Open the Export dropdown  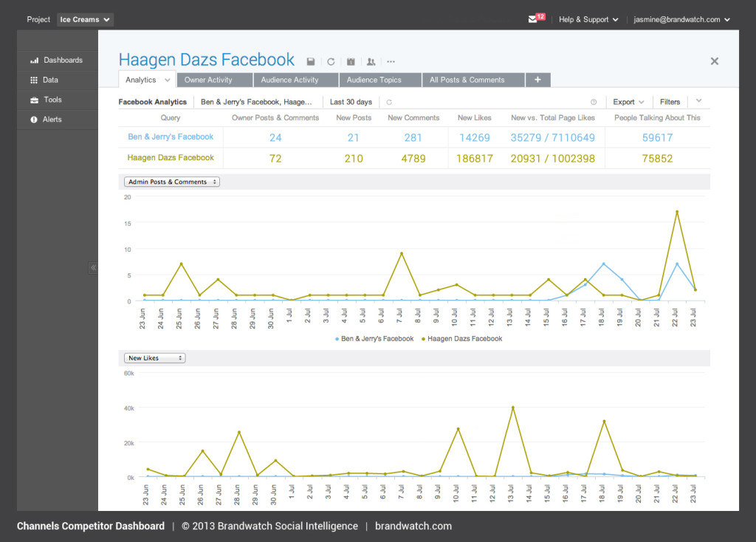pyautogui.click(x=628, y=102)
